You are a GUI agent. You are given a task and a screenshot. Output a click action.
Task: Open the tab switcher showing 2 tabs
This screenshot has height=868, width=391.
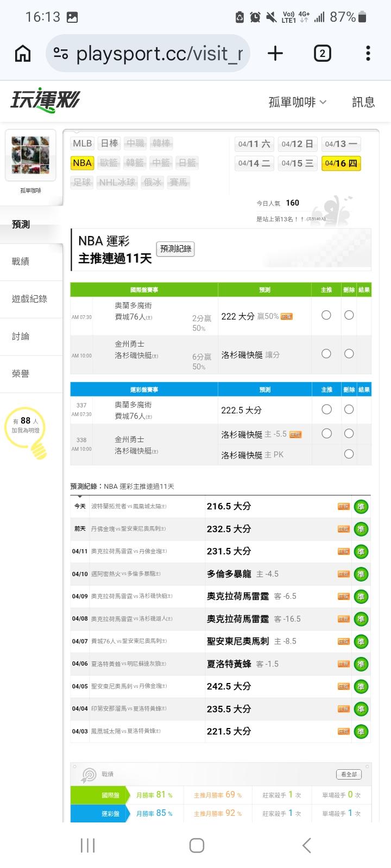click(322, 53)
